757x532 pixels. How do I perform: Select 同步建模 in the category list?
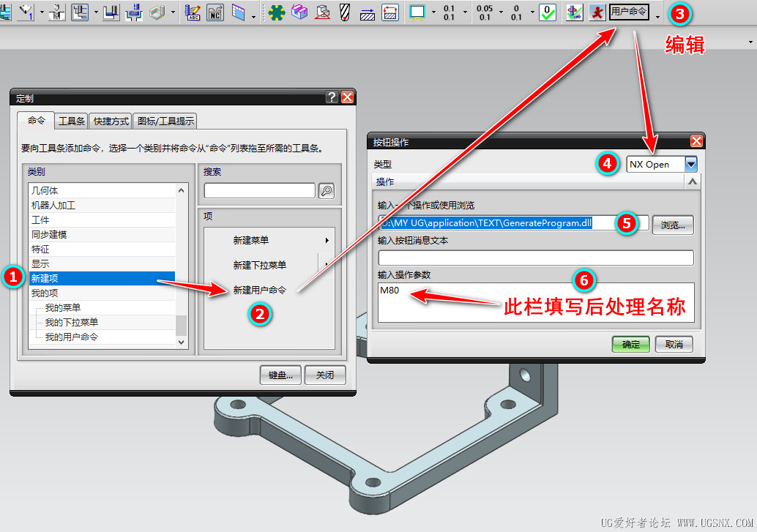tap(102, 235)
